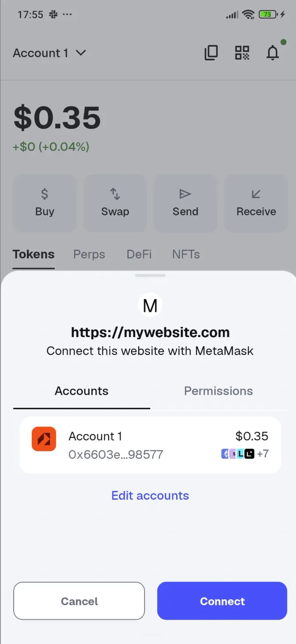Tap the website favicon labeled M

[x=150, y=304]
